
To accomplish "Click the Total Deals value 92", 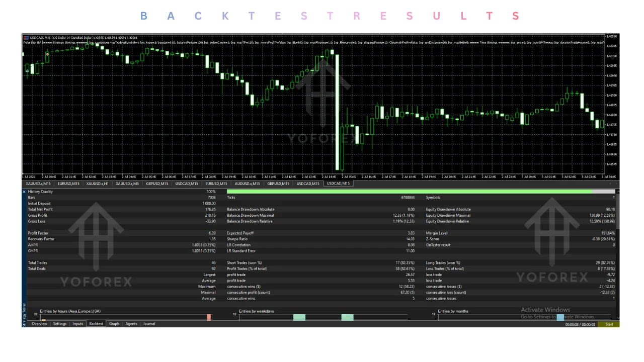I will coord(214,268).
